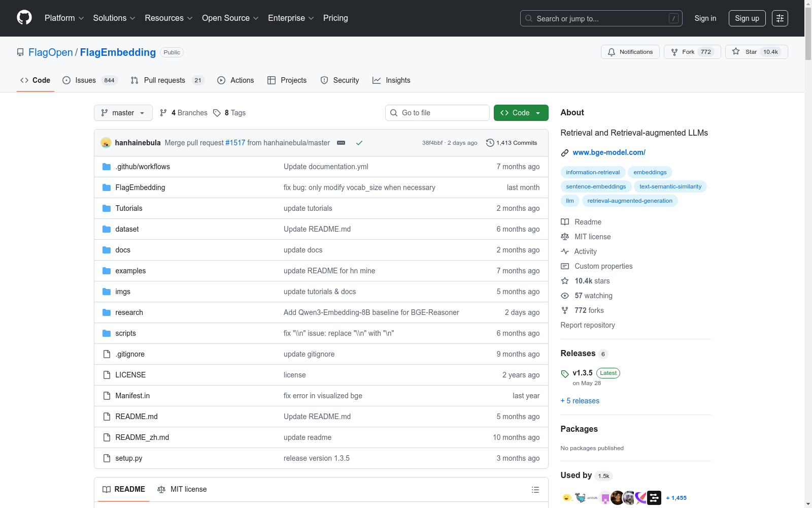Open the MIT license sidebar link
This screenshot has height=508, width=812.
click(586, 237)
